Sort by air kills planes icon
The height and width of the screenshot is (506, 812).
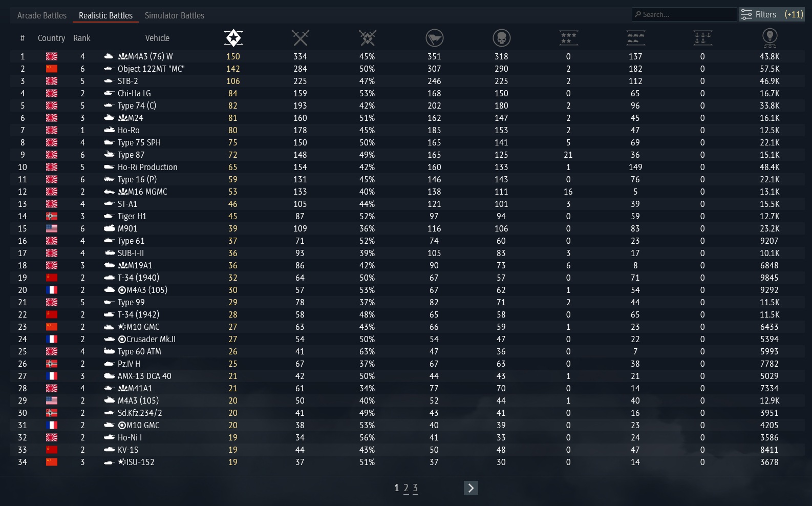[x=568, y=38]
